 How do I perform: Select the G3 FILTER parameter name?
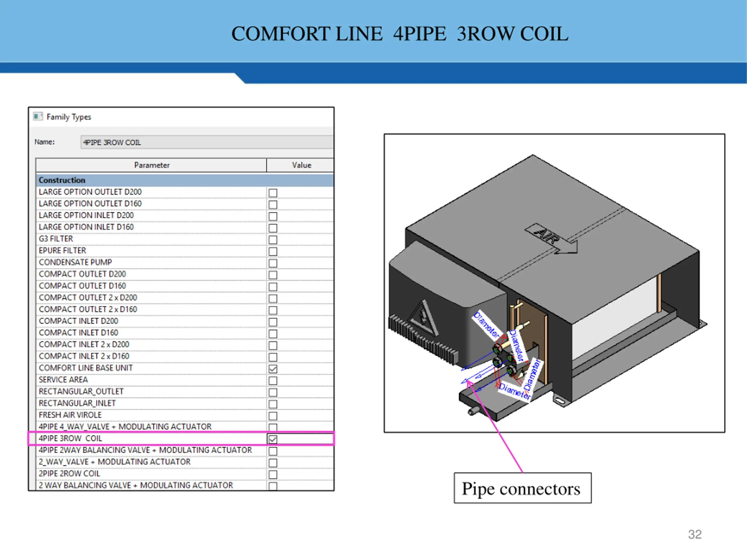click(x=56, y=239)
